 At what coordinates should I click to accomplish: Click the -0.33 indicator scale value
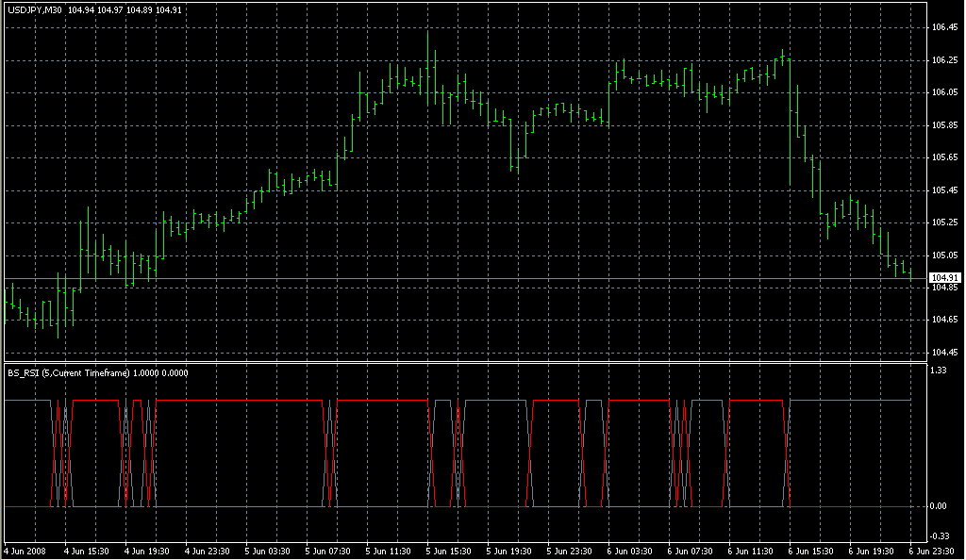[940, 536]
